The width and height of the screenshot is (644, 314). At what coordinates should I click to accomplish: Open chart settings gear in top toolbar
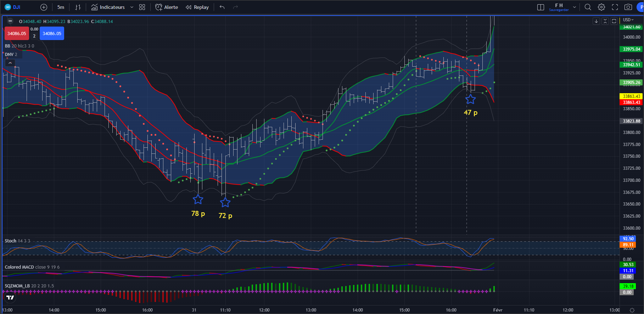click(x=601, y=7)
